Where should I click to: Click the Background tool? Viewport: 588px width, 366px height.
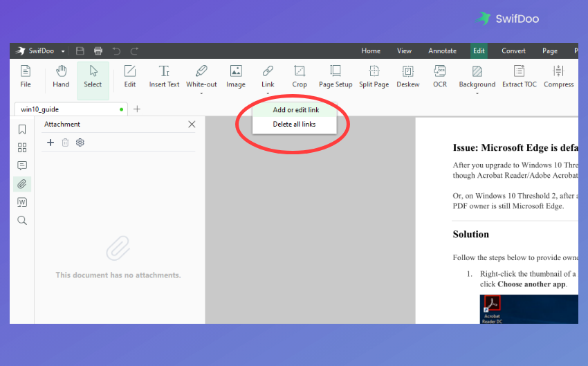[477, 77]
